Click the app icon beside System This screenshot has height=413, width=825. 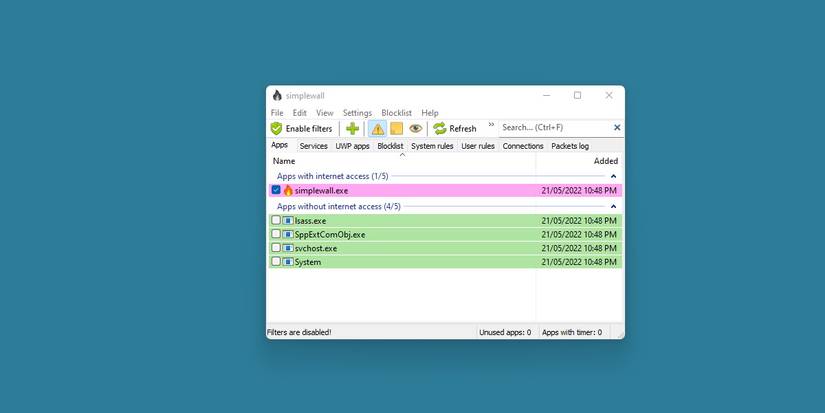pos(288,262)
